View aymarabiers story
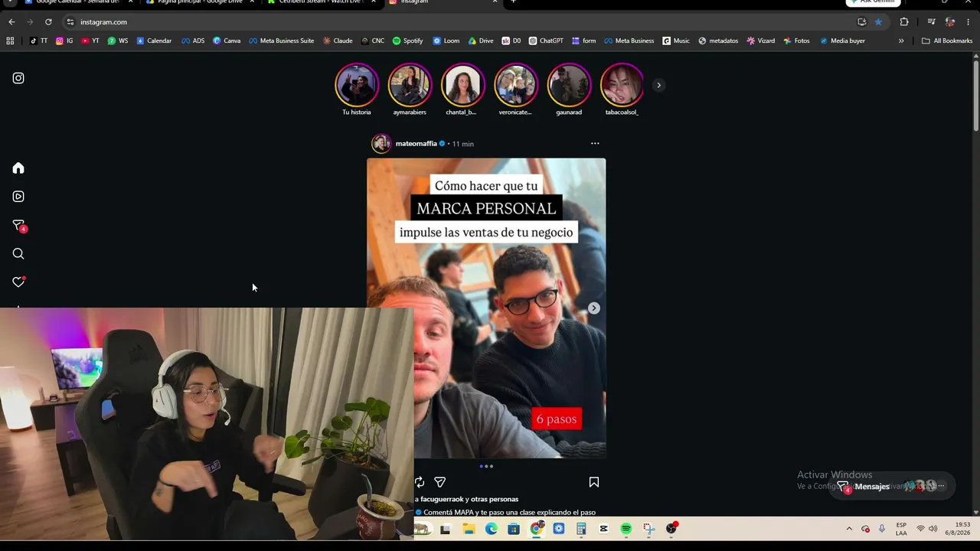The height and width of the screenshot is (551, 980). (410, 90)
